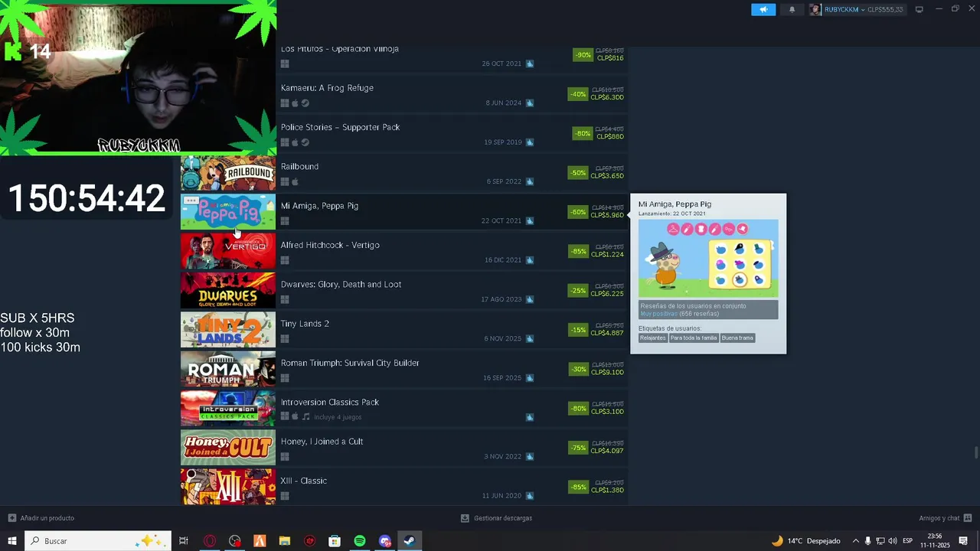
Task: Click Roman Triumph: Survival City Builder title
Action: (350, 363)
